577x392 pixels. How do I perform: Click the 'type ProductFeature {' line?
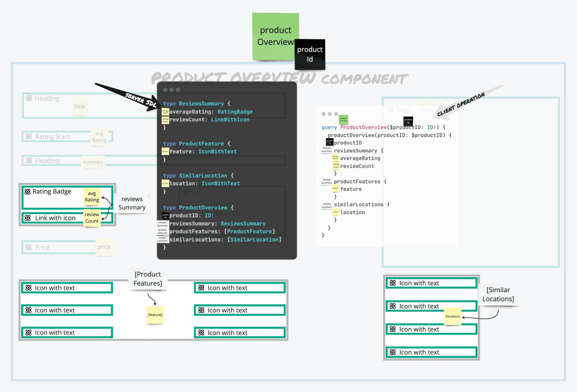click(197, 144)
